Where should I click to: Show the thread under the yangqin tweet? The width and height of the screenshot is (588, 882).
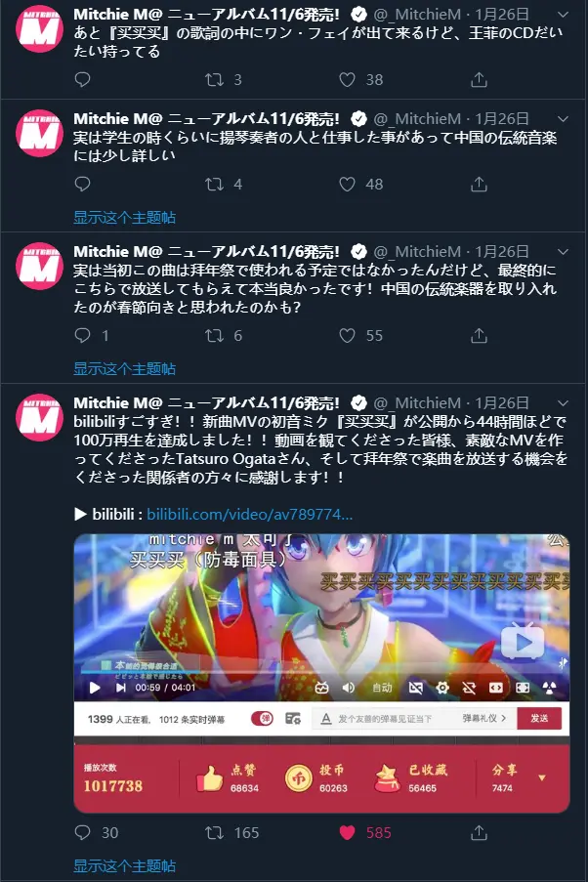124,218
